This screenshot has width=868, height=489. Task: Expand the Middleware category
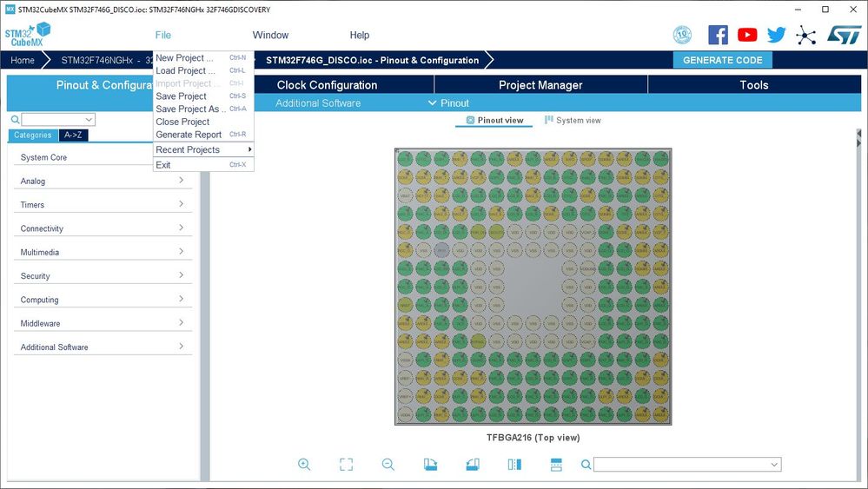103,323
